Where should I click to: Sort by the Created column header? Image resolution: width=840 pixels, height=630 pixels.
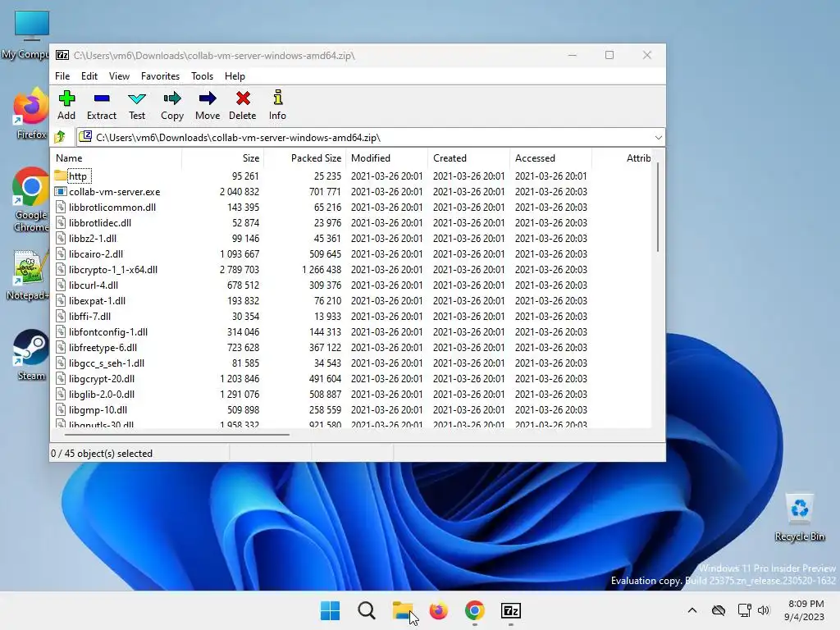[x=468, y=158]
